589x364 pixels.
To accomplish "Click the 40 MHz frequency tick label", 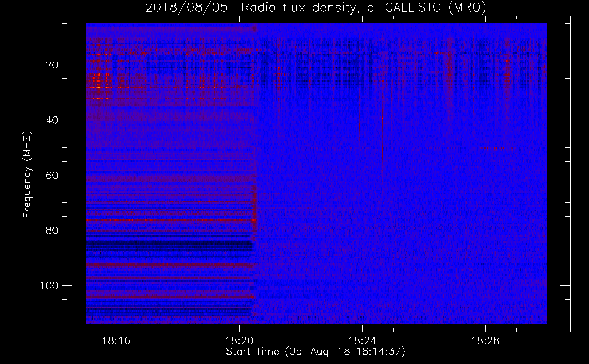I will pos(52,120).
